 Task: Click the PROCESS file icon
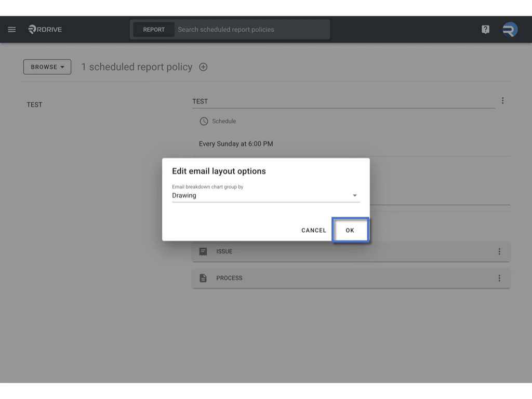pyautogui.click(x=204, y=278)
